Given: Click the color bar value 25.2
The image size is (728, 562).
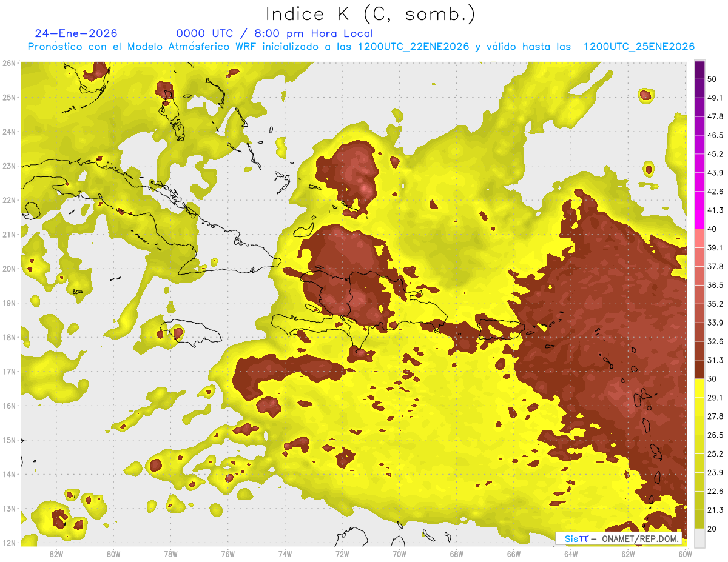Looking at the screenshot, I should click(715, 453).
